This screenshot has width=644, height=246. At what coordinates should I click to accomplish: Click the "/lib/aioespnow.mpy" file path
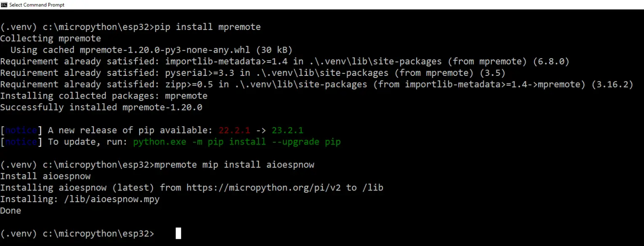(112, 199)
